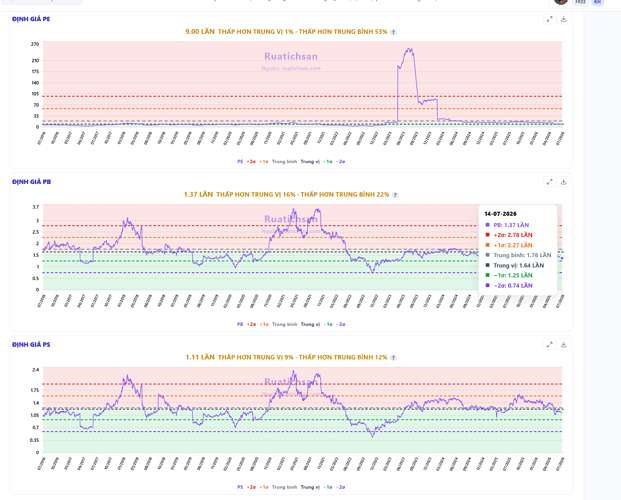Viewport: 621px width, 500px height.
Task: Click the PE spike peak on chart
Action: point(410,50)
